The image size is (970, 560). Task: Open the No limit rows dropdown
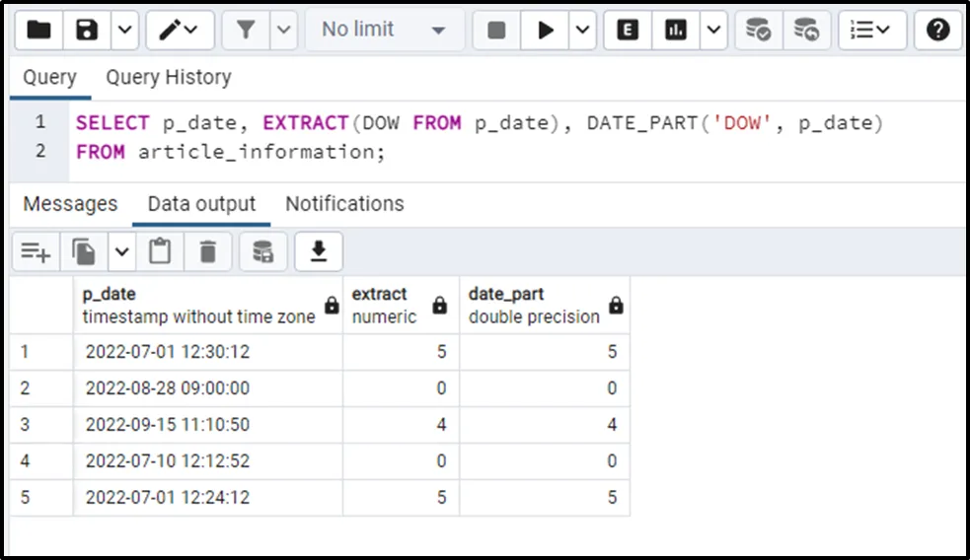(x=384, y=31)
